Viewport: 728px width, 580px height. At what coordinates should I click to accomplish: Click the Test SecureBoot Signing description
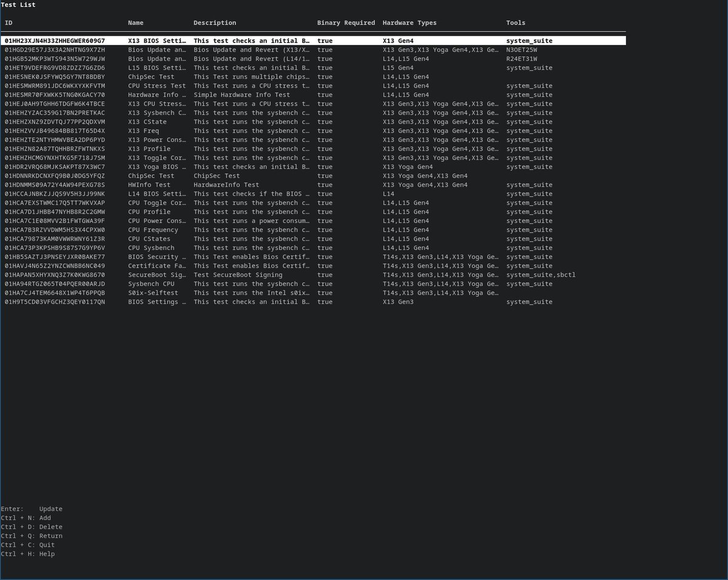click(x=238, y=275)
